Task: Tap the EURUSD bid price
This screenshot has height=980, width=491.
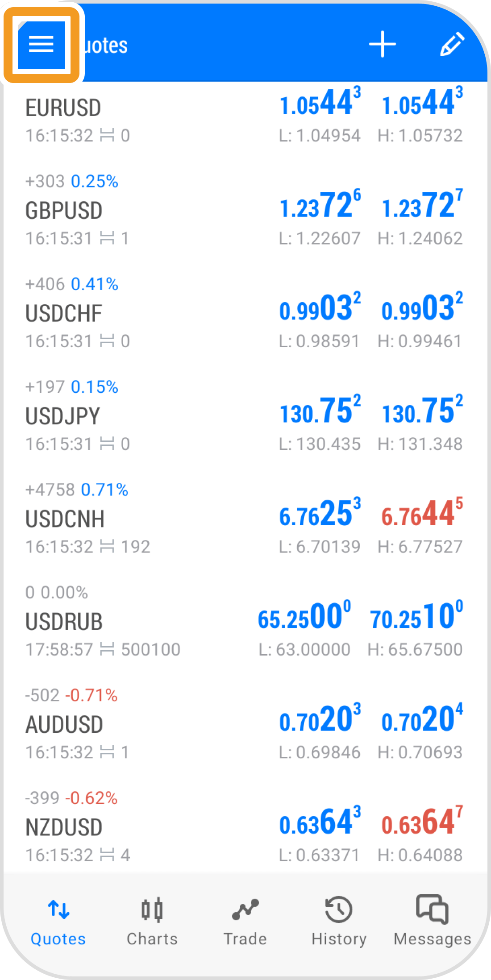Action: coord(320,103)
